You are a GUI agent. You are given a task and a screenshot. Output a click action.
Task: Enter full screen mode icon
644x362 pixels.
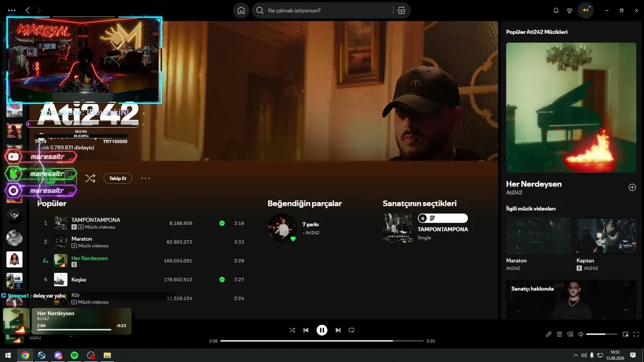tap(636, 334)
